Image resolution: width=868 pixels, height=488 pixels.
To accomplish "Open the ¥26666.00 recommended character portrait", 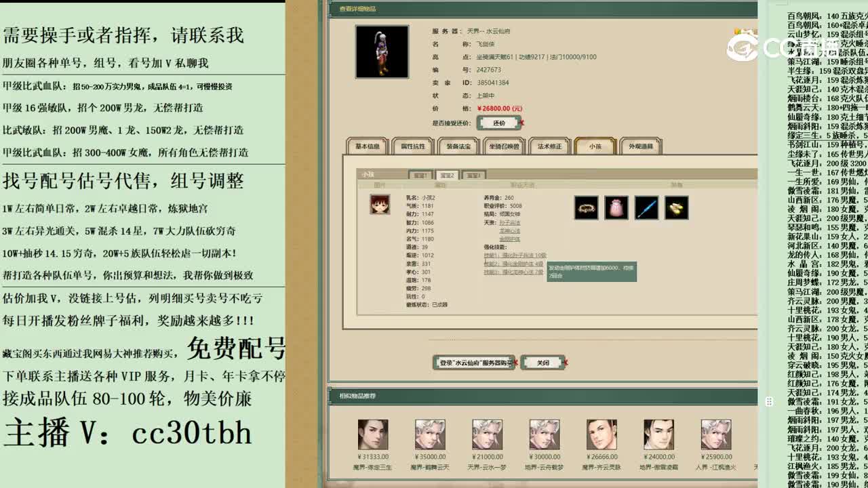I will [601, 434].
